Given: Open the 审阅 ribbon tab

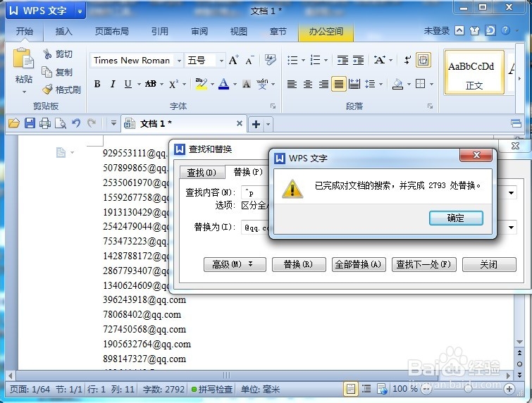Looking at the screenshot, I should (199, 32).
